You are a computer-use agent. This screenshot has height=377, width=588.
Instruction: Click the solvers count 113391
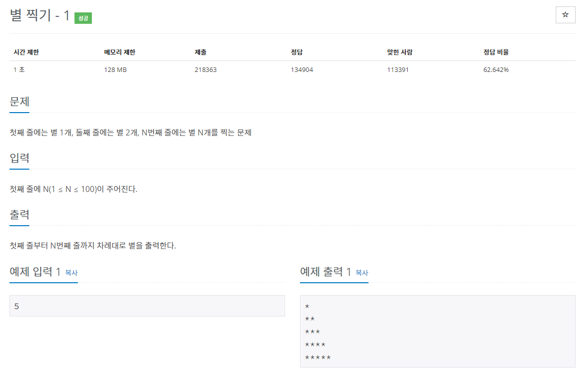click(398, 70)
